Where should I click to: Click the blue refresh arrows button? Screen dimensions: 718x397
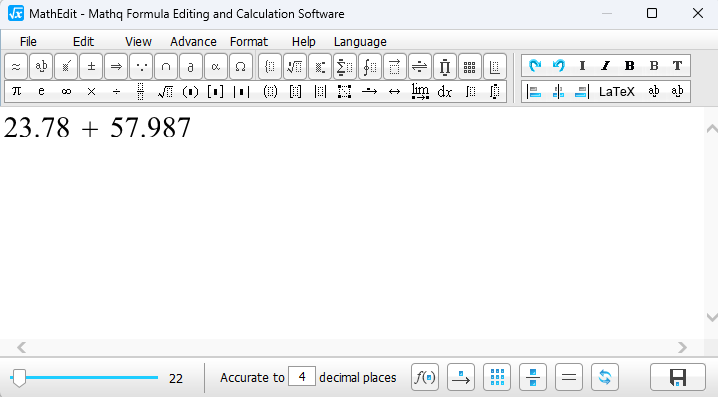605,377
